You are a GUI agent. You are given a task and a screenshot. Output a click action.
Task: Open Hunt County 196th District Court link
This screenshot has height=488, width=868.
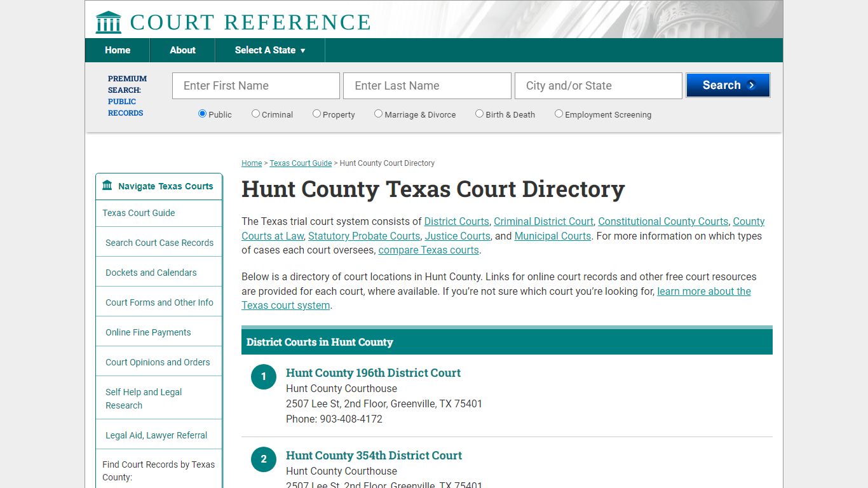[x=373, y=373]
